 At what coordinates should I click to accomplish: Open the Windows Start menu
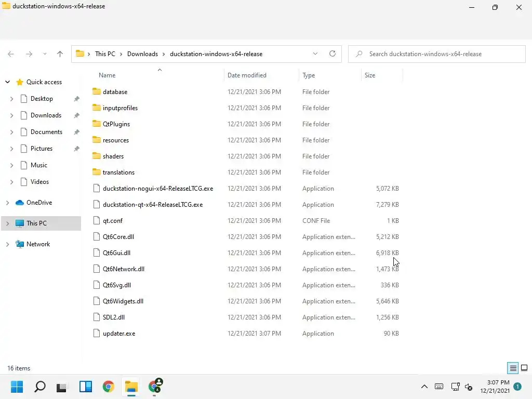coord(17,387)
